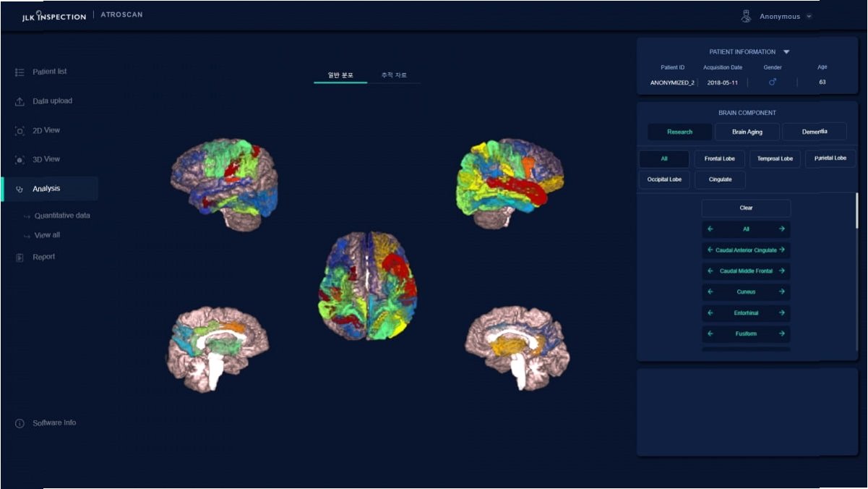Open the Software Info link
Image resolution: width=868 pixels, height=489 pixels.
point(54,423)
